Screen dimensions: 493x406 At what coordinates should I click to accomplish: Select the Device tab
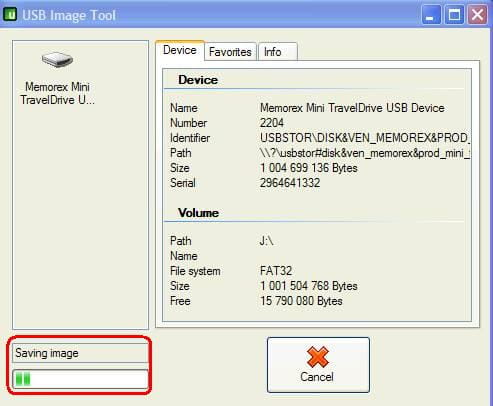coord(180,50)
